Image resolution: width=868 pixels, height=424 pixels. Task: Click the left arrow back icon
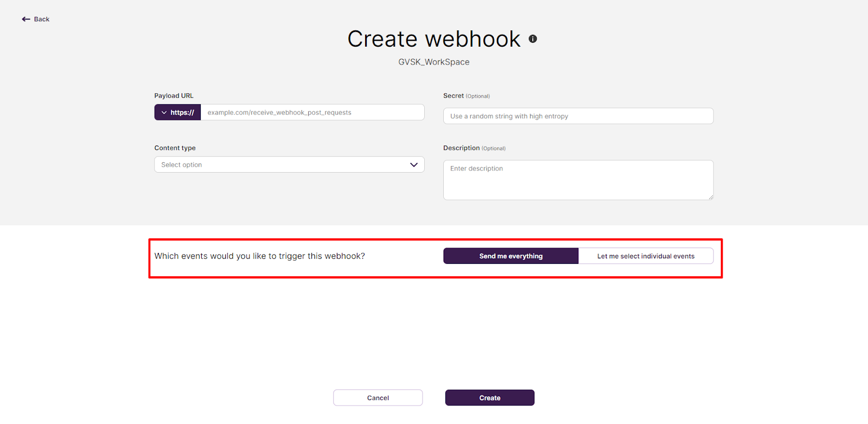26,19
